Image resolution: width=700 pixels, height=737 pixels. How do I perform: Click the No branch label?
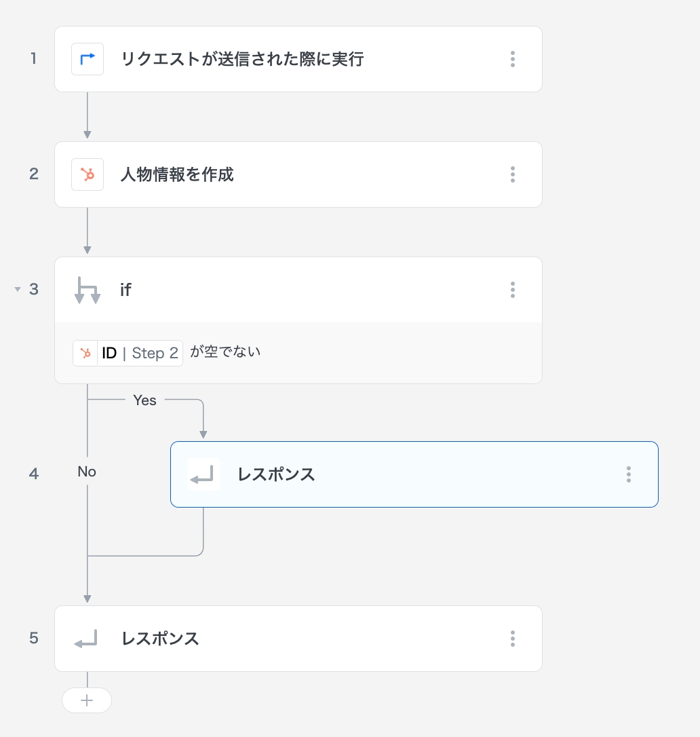[87, 472]
